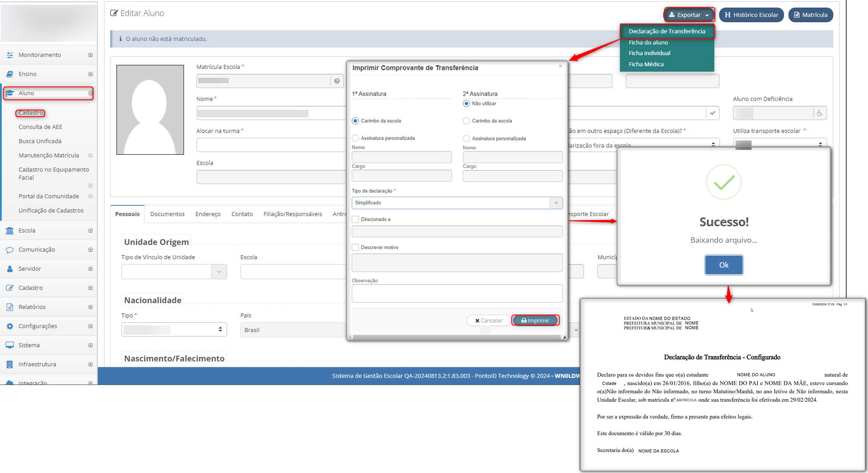Viewport: 868px width, 473px height.
Task: Click the Imprimir button
Action: pyautogui.click(x=535, y=321)
